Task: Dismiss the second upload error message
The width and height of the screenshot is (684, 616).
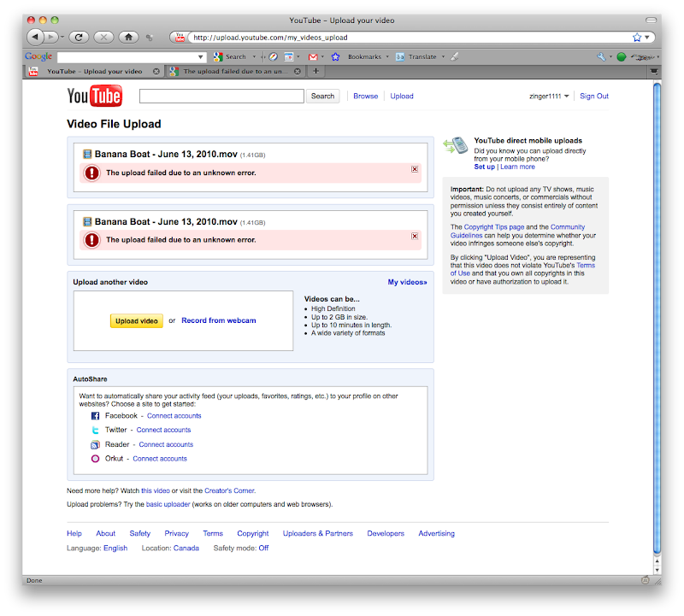Action: 415,237
